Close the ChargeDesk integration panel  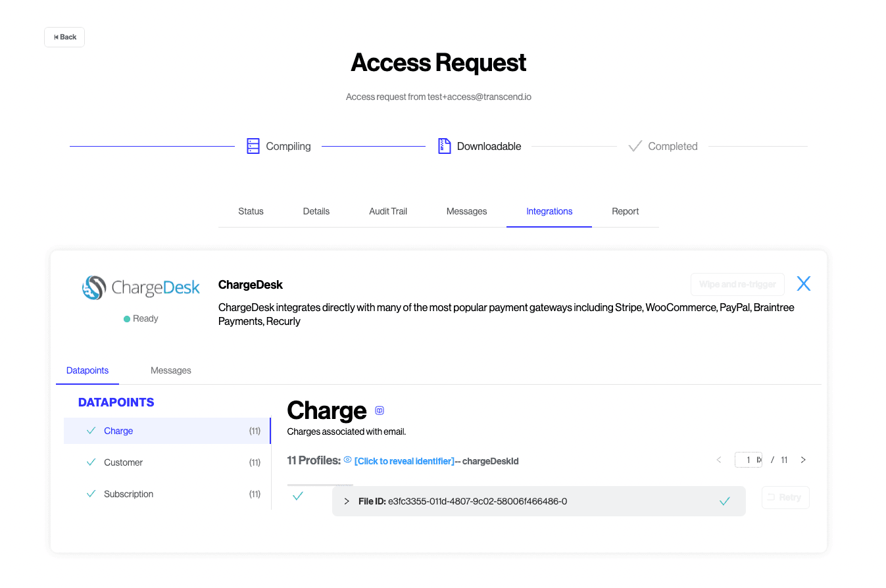803,283
